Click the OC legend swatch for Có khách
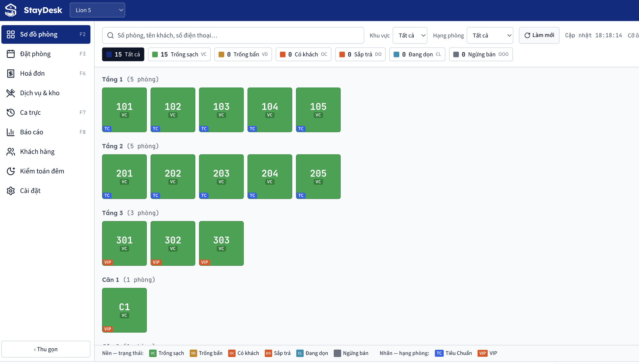The image size is (639, 364). coord(232,353)
